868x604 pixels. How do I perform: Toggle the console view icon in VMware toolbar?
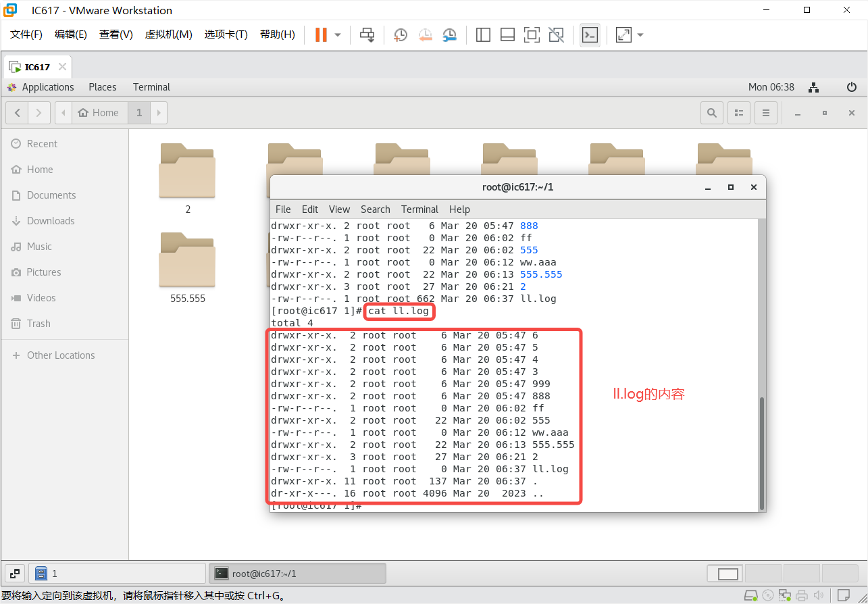[590, 34]
